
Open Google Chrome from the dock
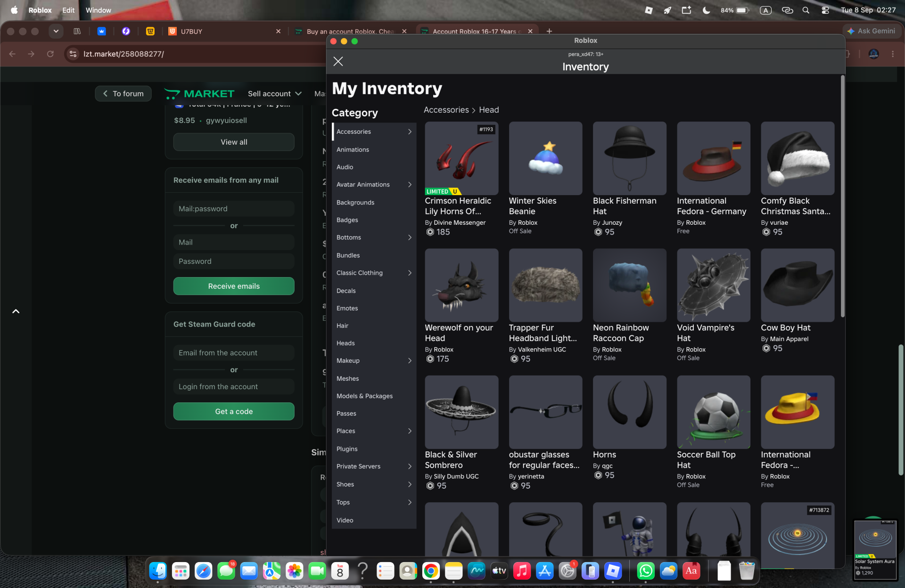coord(431,571)
